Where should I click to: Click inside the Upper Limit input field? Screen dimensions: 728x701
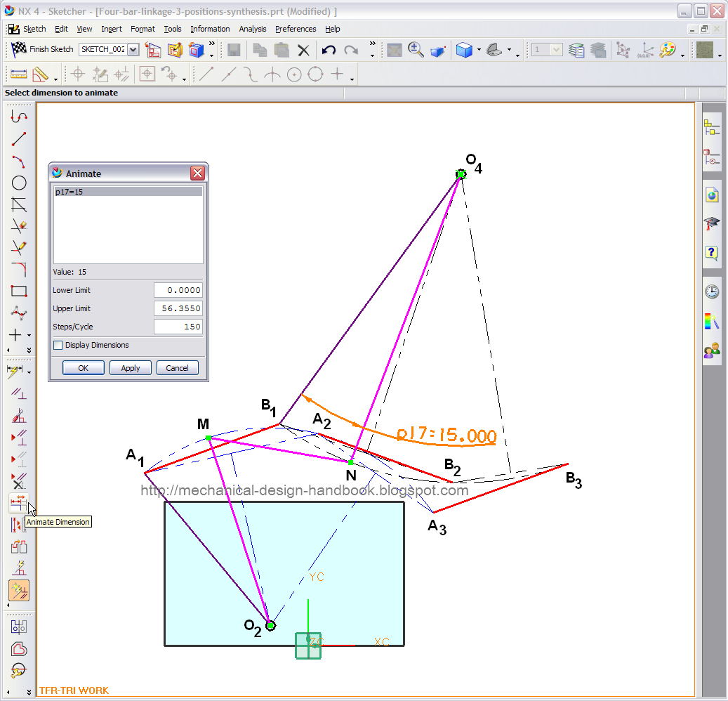(x=178, y=308)
